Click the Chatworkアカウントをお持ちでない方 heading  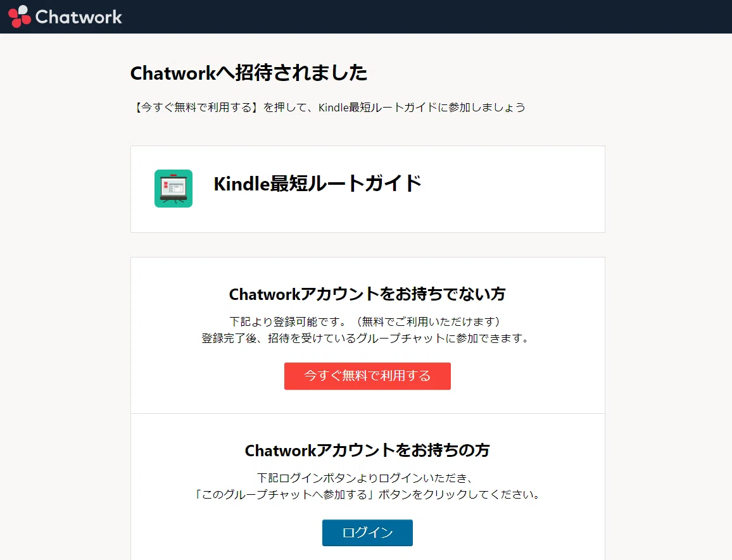click(367, 294)
